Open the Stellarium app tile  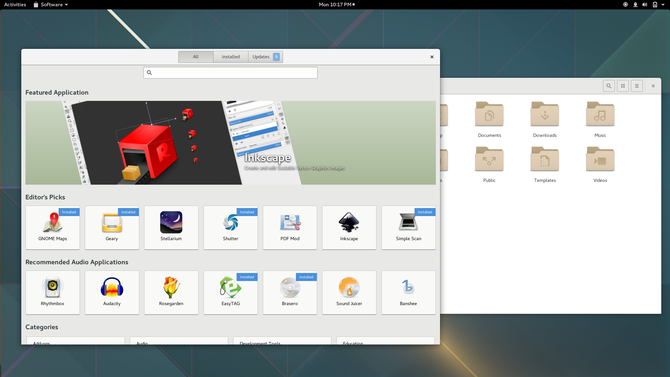pos(171,227)
